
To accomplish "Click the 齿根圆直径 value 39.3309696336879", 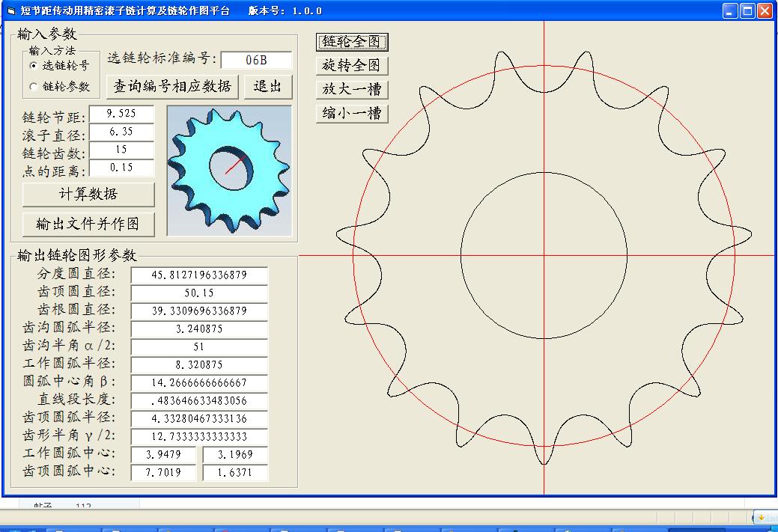I will [x=199, y=311].
